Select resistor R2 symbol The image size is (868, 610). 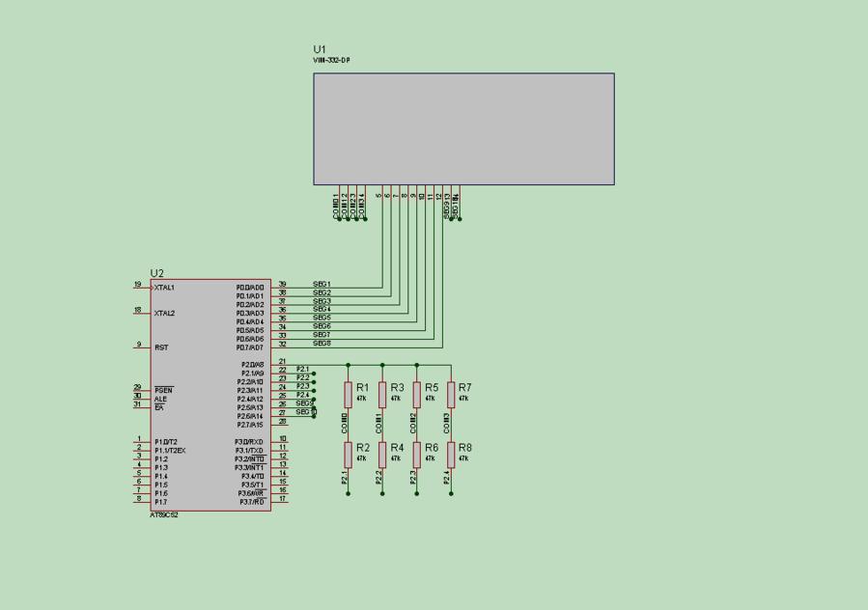(348, 455)
